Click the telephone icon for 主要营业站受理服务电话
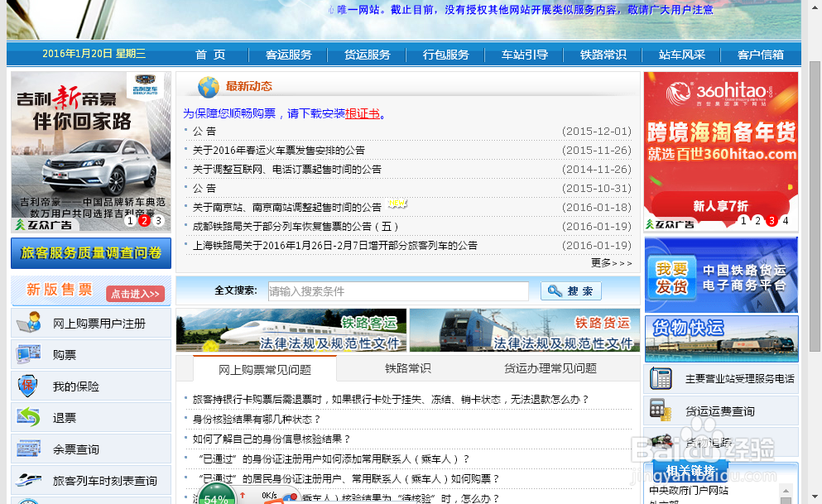The width and height of the screenshot is (822, 504). [x=661, y=379]
